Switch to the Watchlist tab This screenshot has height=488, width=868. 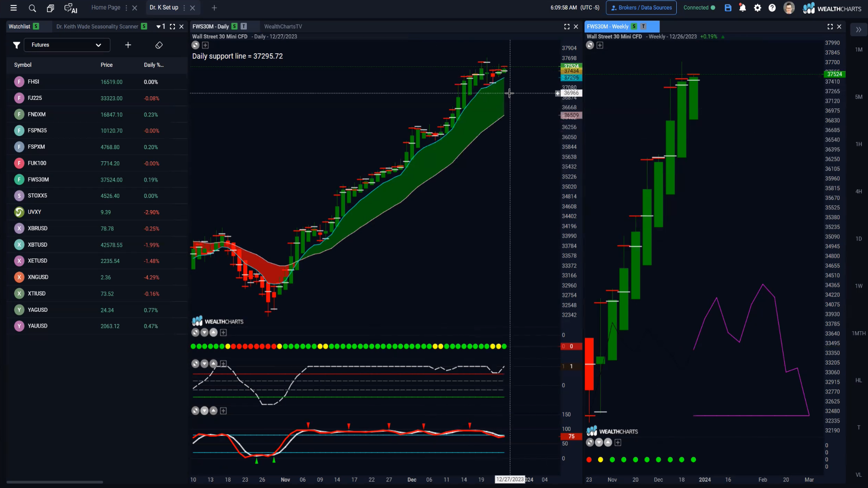click(19, 27)
